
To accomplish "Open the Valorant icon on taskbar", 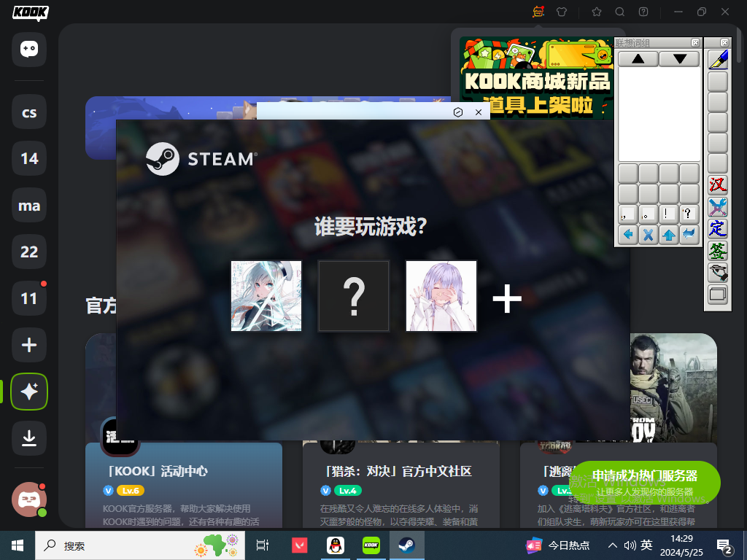I will click(x=300, y=545).
